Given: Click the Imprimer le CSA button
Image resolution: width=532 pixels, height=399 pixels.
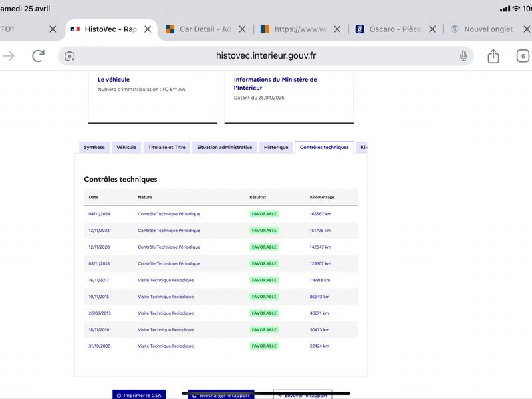Looking at the screenshot, I should 139,395.
